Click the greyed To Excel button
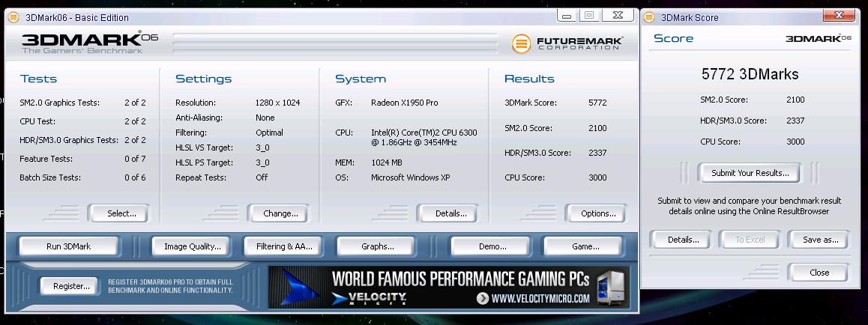Image resolution: width=868 pixels, height=325 pixels. 750,240
